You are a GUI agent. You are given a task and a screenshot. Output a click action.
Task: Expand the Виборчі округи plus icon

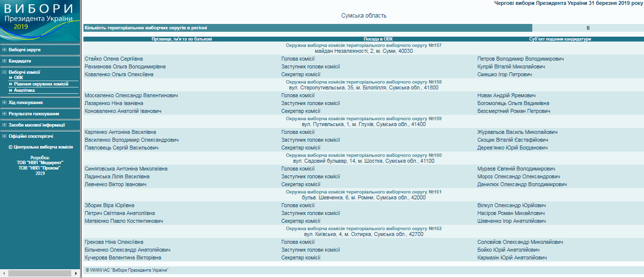point(4,50)
